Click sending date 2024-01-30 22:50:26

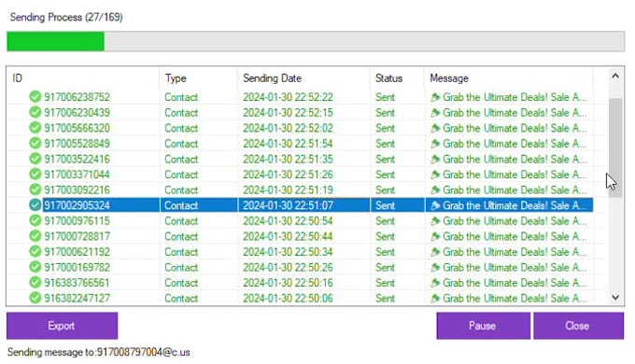pyautogui.click(x=288, y=267)
